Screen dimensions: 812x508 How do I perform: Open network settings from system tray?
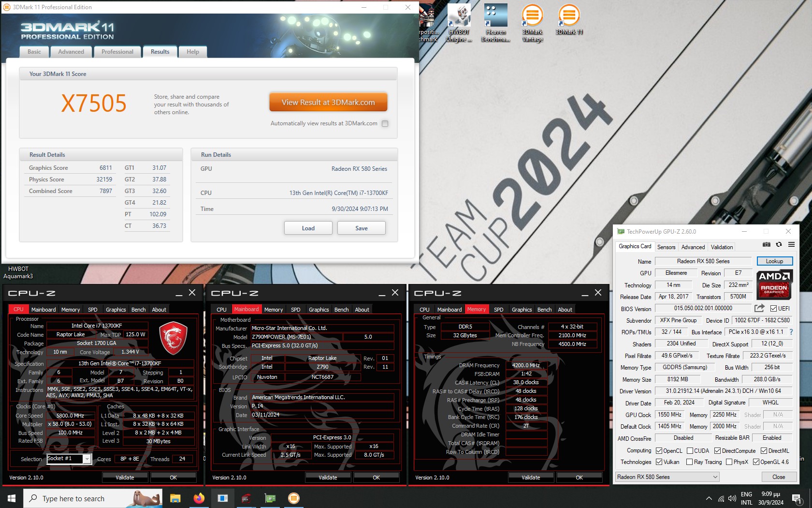click(721, 498)
